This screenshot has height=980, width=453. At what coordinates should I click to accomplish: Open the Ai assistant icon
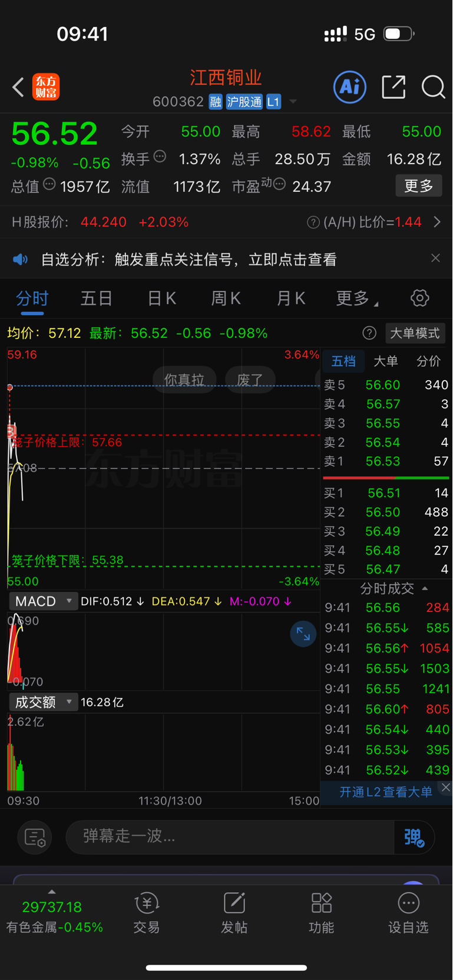pos(350,87)
